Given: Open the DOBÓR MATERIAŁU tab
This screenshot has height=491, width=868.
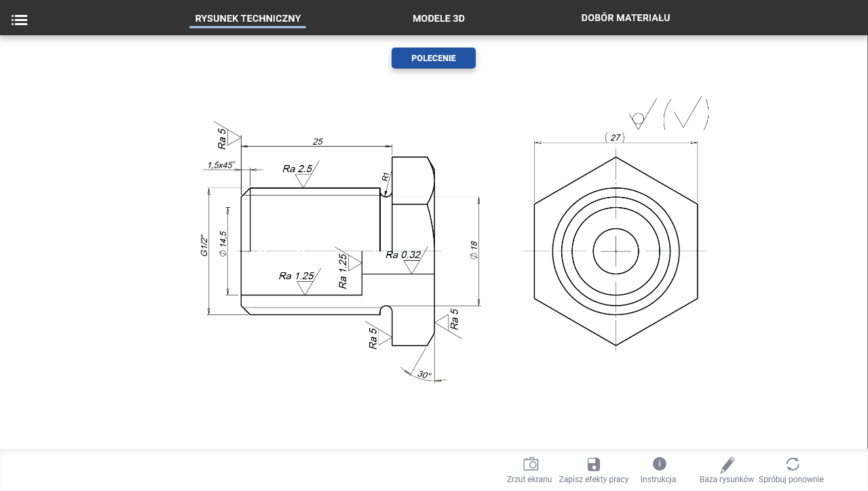Looking at the screenshot, I should tap(625, 18).
